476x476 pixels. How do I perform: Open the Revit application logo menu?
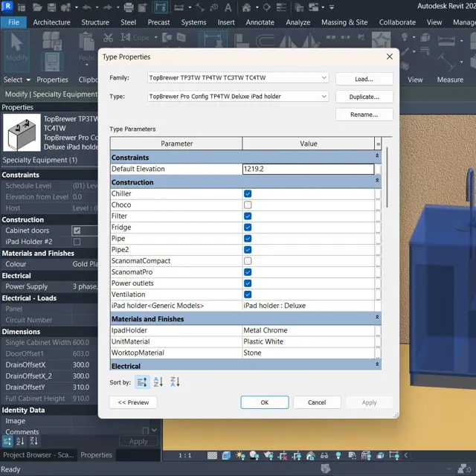[x=7, y=6]
